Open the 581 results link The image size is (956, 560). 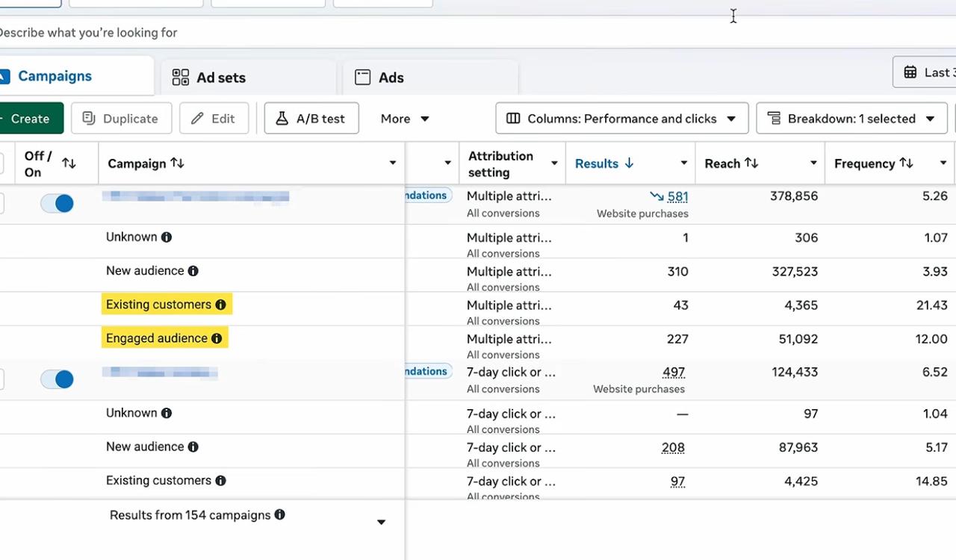coord(677,197)
